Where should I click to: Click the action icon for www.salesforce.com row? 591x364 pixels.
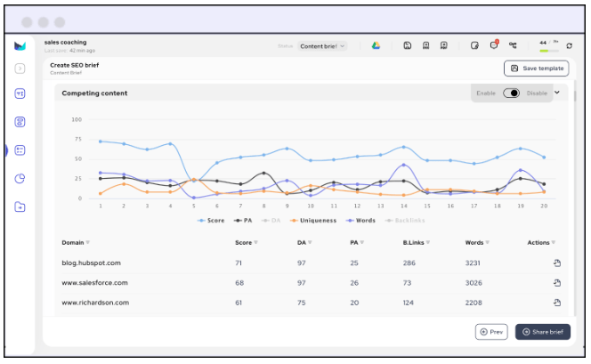tap(557, 283)
